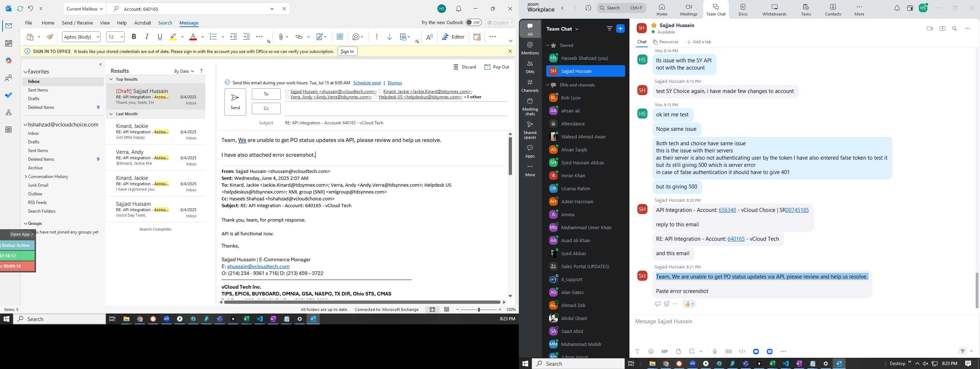Open Outlook Calendar from left sidebar

pyautogui.click(x=8, y=43)
